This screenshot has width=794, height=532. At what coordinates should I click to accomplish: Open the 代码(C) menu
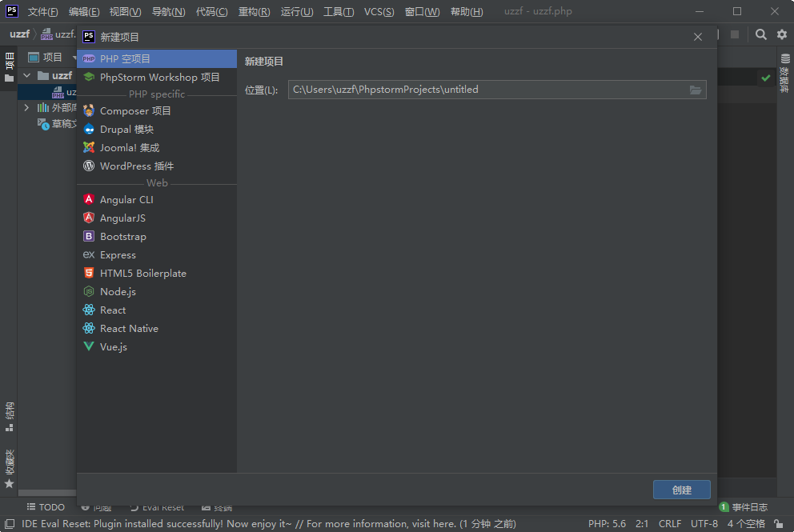(x=211, y=12)
